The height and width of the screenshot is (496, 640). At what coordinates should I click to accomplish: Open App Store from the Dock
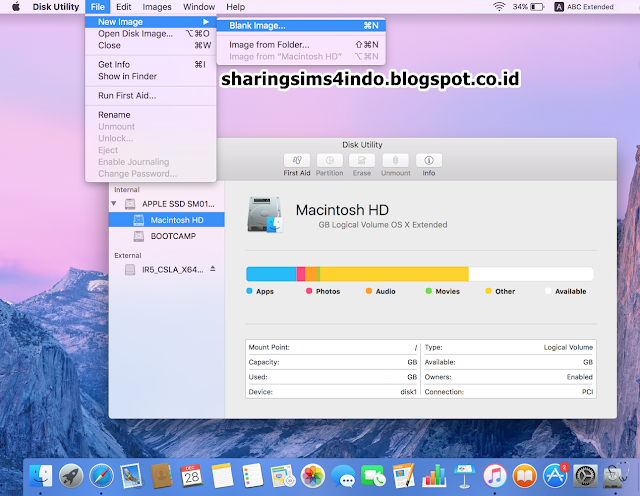click(555, 476)
